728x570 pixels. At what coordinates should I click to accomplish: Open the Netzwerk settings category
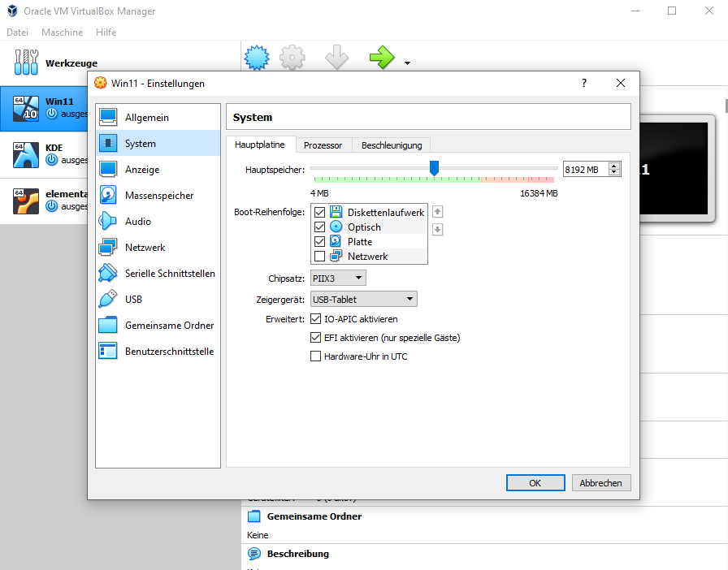pos(158,248)
